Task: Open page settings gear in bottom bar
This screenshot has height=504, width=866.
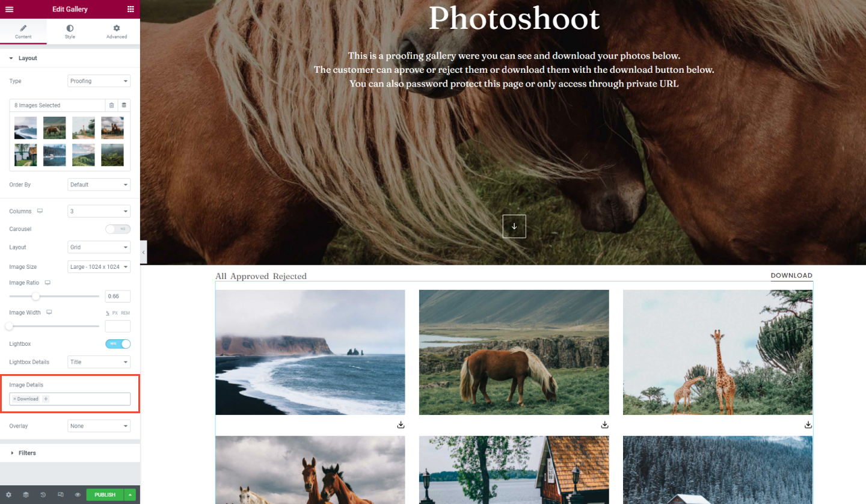Action: tap(8, 495)
